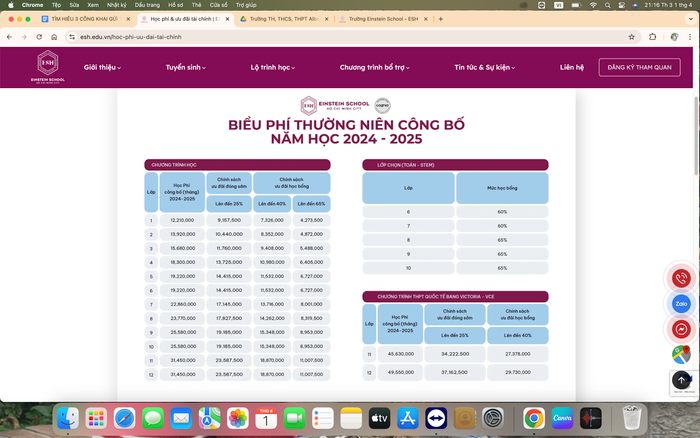Screen dimensions: 700x438
Task: Open Chrome three-dot menu
Action: 690,37
